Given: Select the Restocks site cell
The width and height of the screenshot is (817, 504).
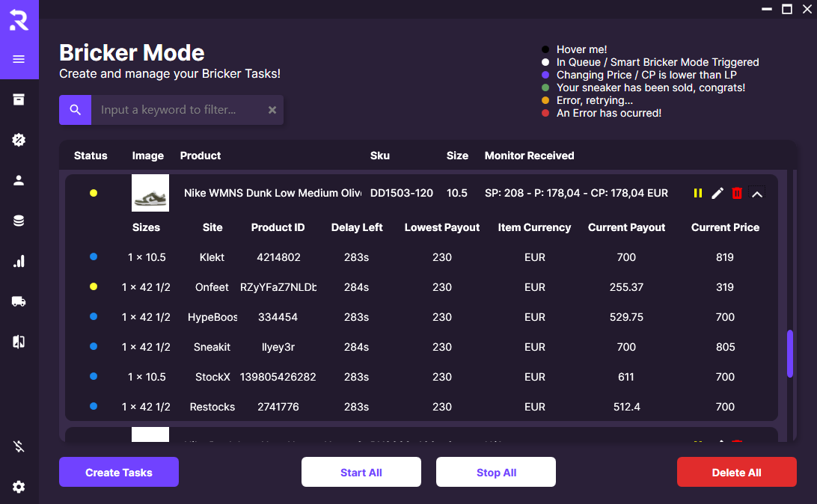Looking at the screenshot, I should pyautogui.click(x=212, y=407).
